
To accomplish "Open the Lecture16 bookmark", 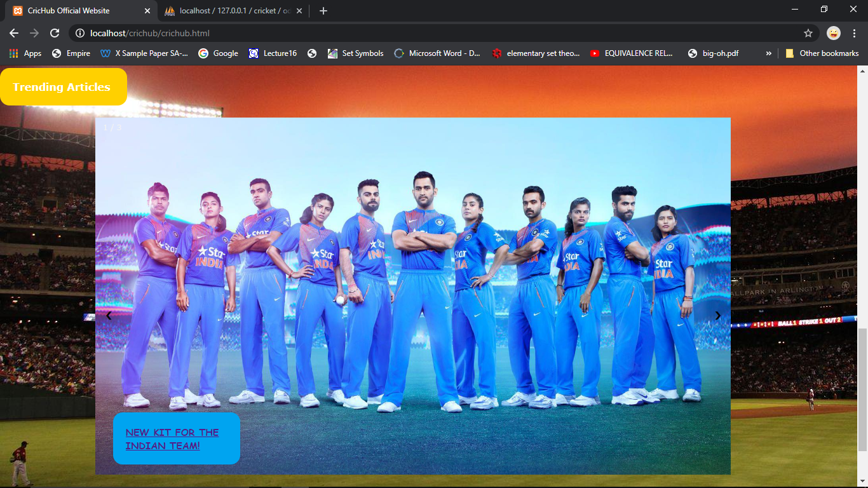I will click(273, 53).
